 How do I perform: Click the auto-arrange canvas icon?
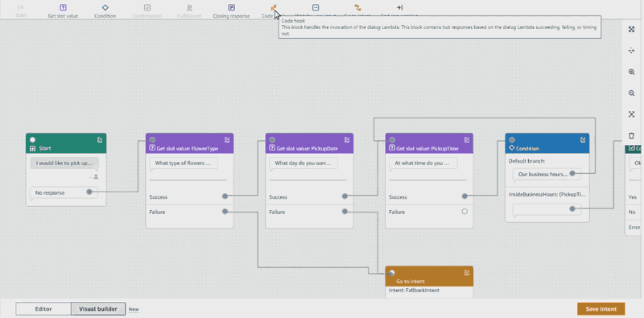(x=632, y=51)
